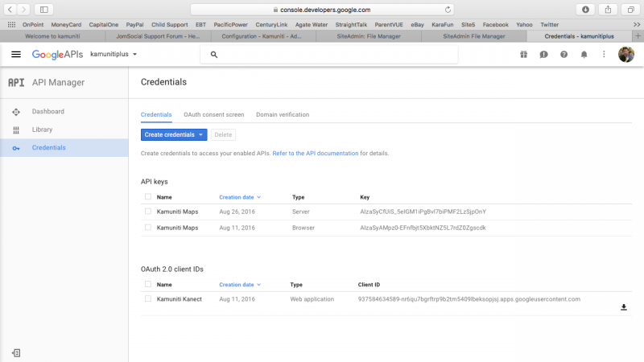Viewport: 644px width, 362px height.
Task: Open the kamunitiplus project dropdown
Action: coord(114,54)
